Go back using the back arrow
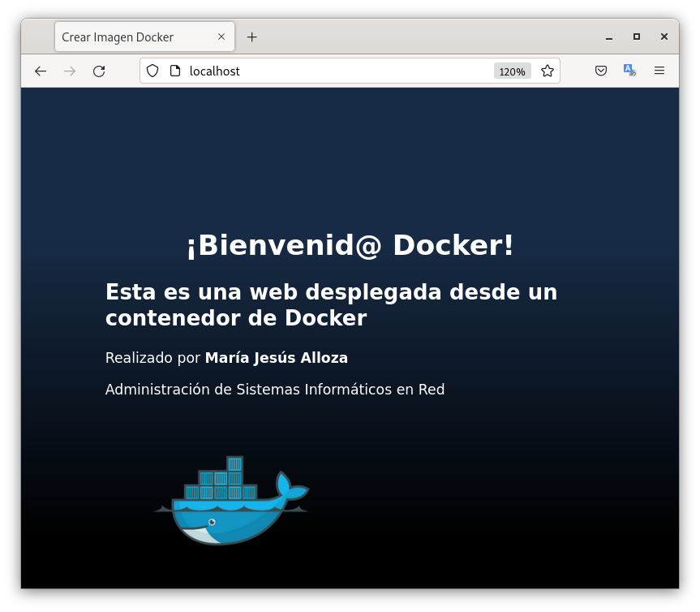700x612 pixels. point(41,71)
